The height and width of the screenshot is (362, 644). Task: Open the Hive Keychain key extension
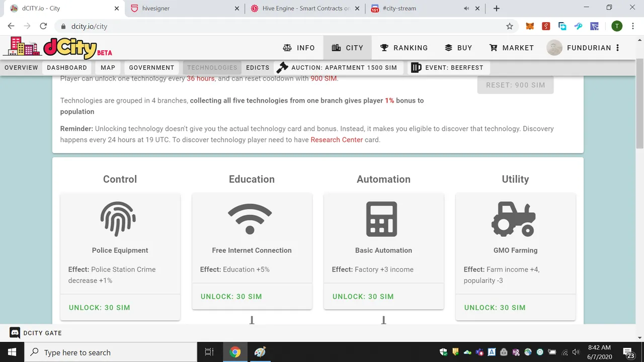(x=578, y=26)
